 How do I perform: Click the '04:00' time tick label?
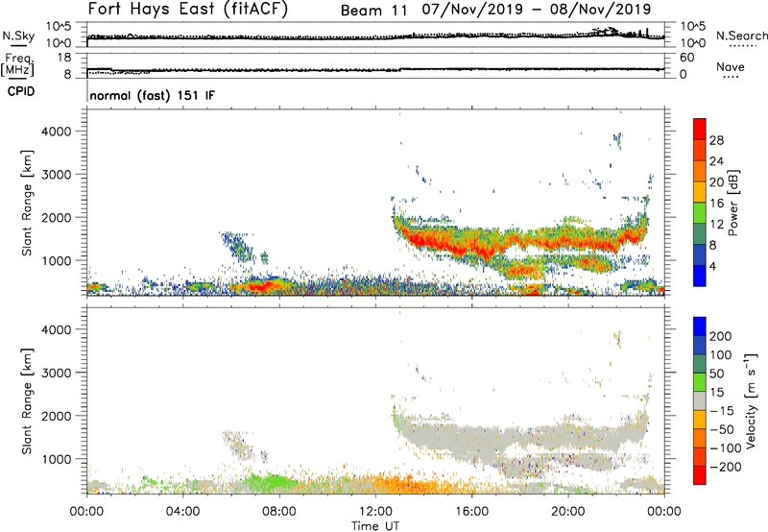coord(183,512)
